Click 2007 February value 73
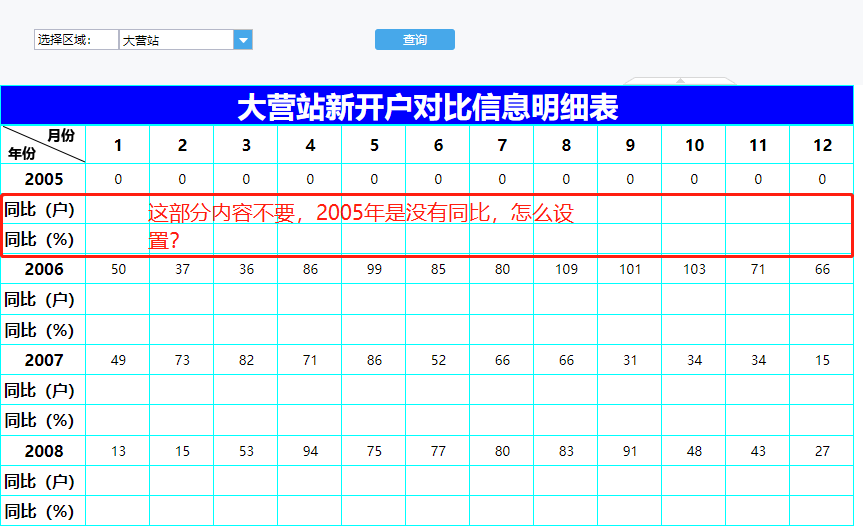 tap(182, 360)
